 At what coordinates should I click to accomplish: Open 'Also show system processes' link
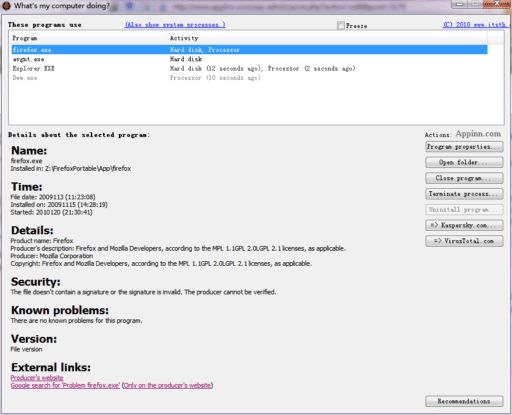tap(175, 25)
